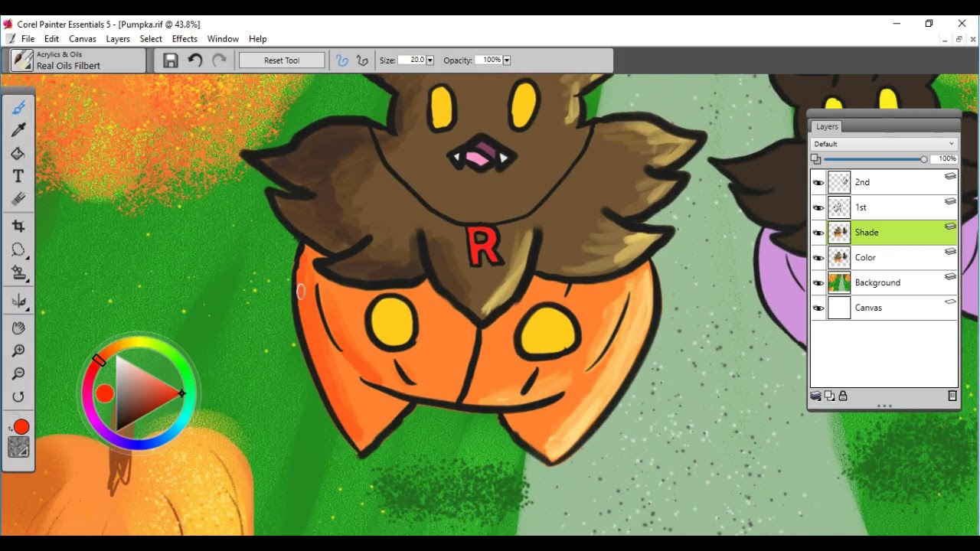Hide the Background layer
Image resolution: width=980 pixels, height=551 pixels.
[818, 283]
